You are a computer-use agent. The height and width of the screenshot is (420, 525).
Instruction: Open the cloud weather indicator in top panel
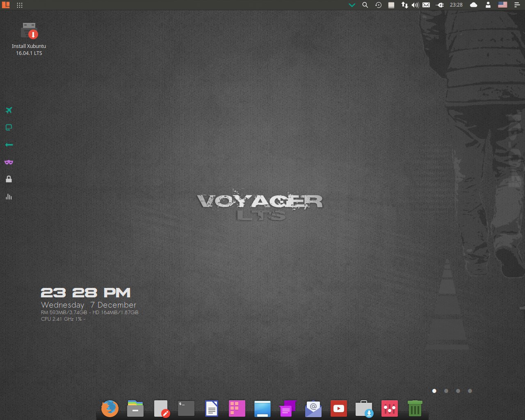click(474, 5)
